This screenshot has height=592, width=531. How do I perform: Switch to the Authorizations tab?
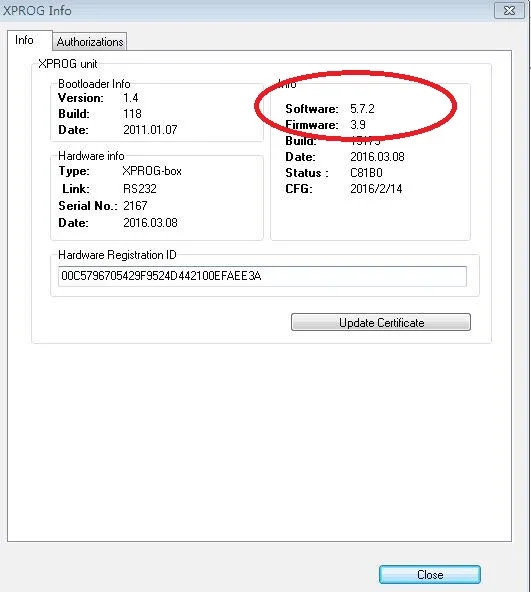click(90, 42)
